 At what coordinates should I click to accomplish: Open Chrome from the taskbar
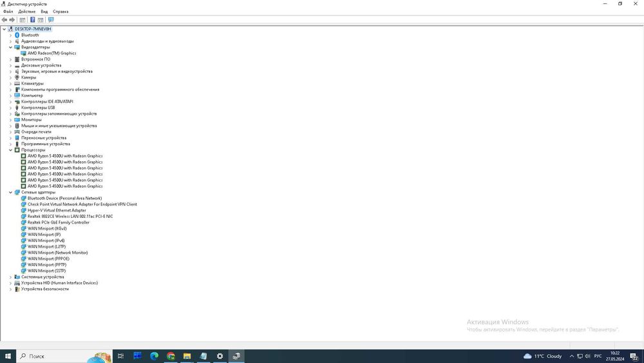[x=171, y=356]
